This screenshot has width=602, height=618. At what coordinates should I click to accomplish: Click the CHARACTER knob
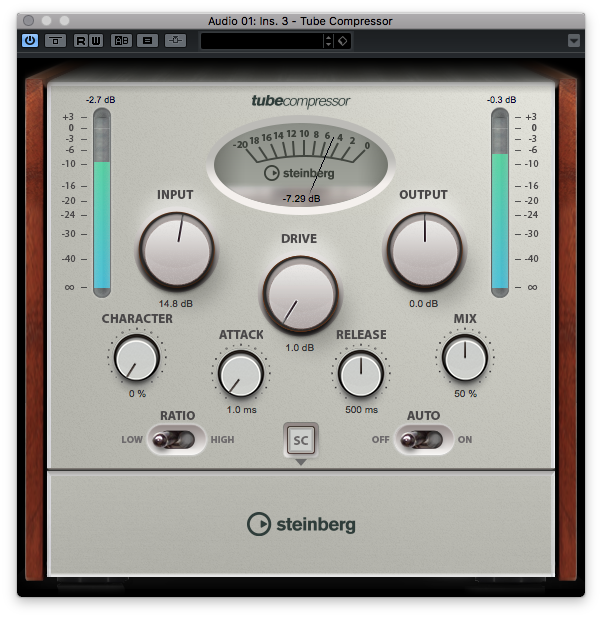click(x=137, y=357)
